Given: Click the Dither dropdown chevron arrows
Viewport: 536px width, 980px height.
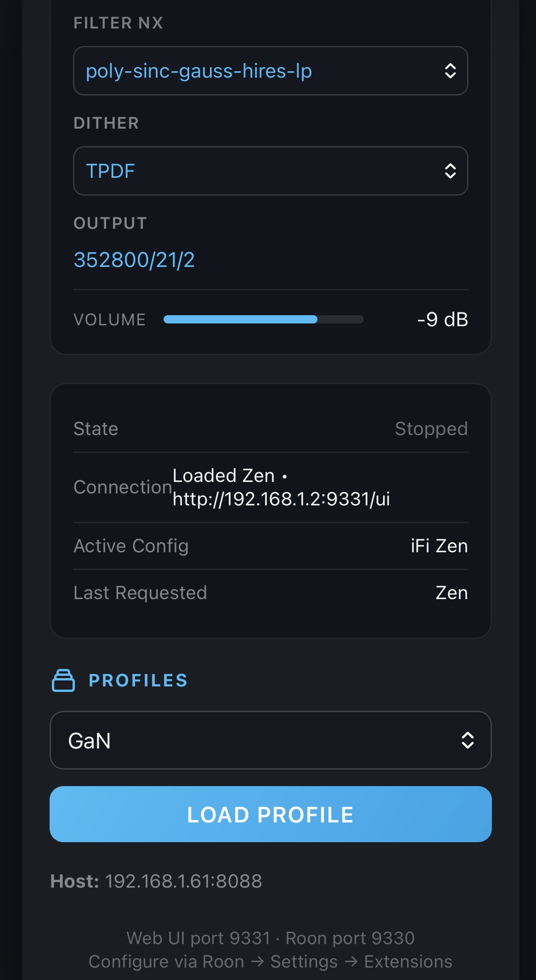Looking at the screenshot, I should 450,171.
